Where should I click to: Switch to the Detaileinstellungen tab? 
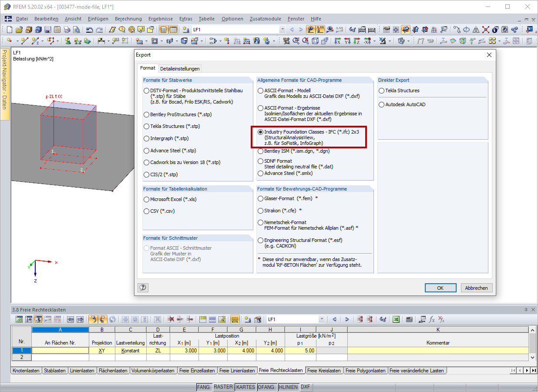click(x=180, y=68)
